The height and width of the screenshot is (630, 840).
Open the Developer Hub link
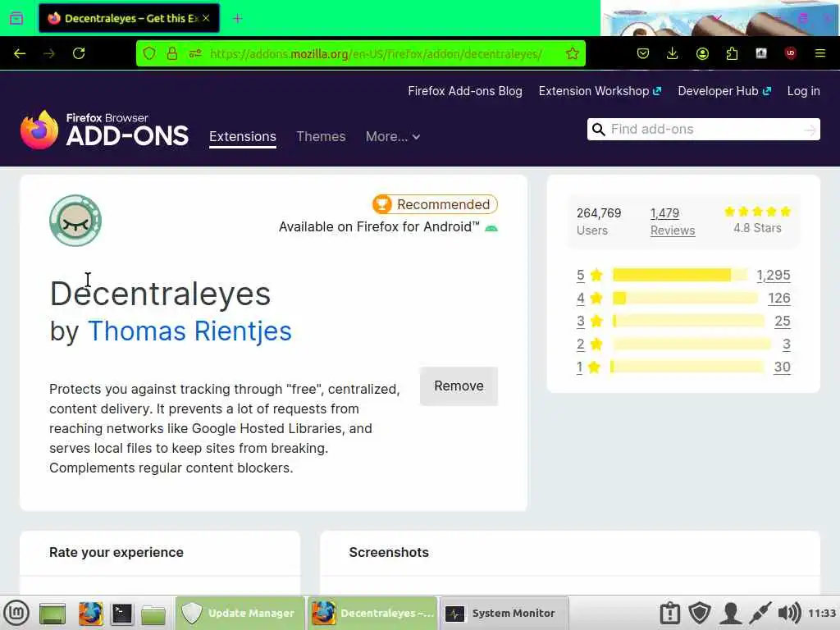pos(724,91)
